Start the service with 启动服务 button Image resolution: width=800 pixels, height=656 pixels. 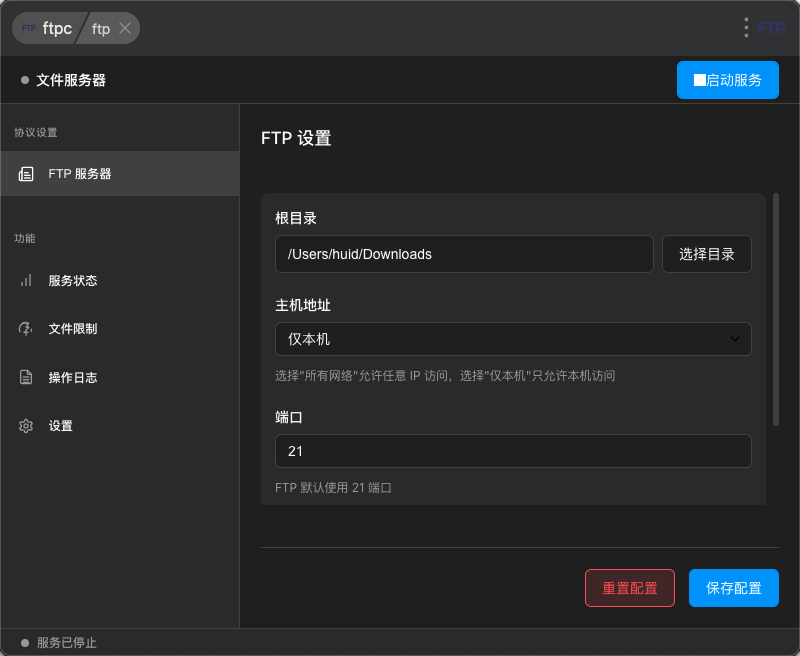tap(728, 80)
